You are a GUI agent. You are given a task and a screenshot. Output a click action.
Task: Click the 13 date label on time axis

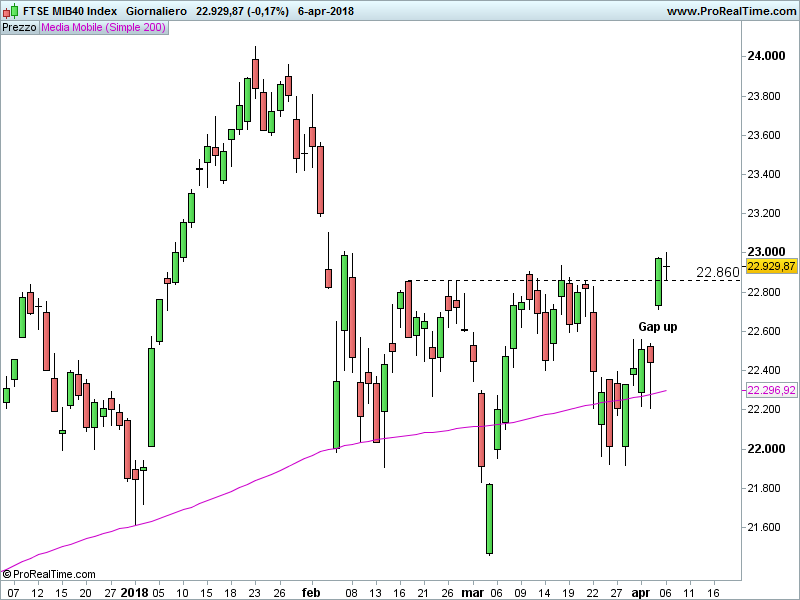coord(376,593)
